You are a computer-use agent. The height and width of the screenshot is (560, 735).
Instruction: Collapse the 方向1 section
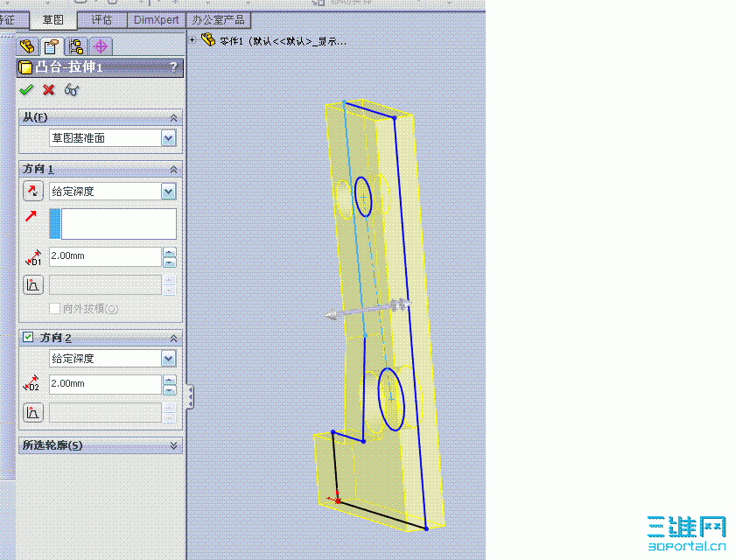tap(173, 169)
